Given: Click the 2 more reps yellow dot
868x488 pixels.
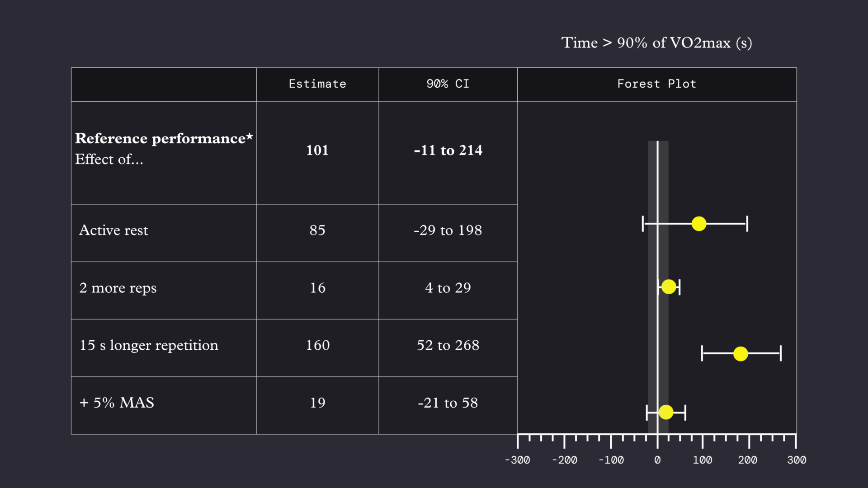Looking at the screenshot, I should (669, 286).
